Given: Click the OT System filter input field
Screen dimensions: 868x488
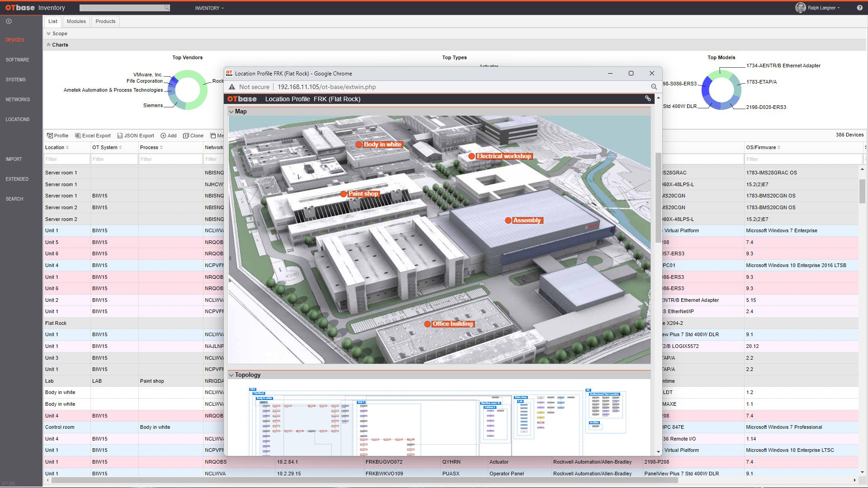Looking at the screenshot, I should pos(114,159).
